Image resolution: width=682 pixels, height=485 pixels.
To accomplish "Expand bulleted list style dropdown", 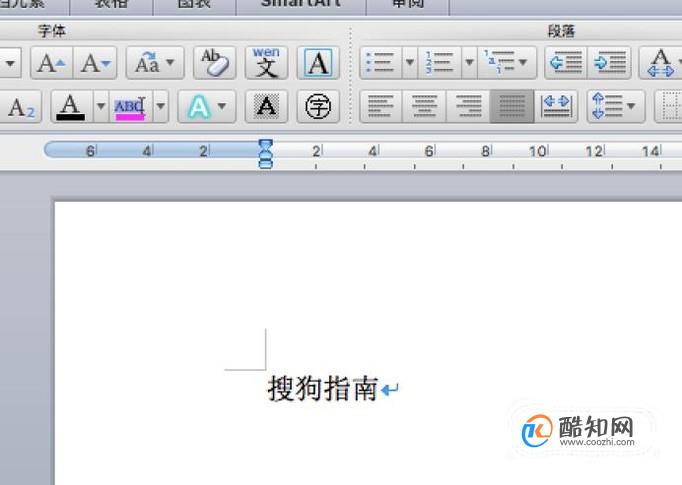I will (410, 64).
